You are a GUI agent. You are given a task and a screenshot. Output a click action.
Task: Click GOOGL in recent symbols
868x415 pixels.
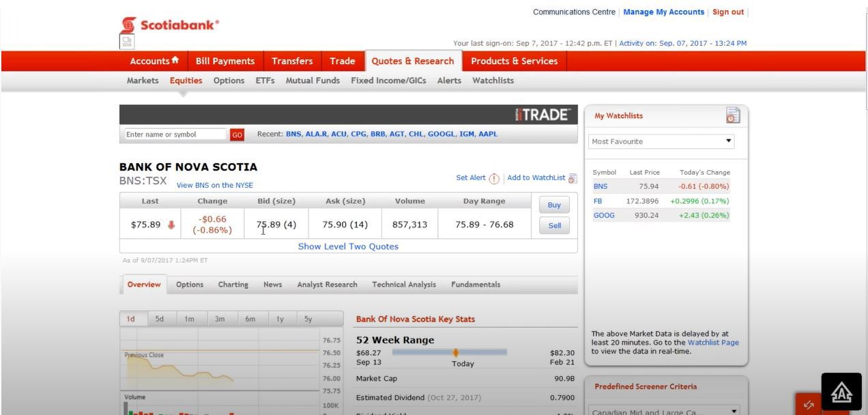click(x=442, y=134)
